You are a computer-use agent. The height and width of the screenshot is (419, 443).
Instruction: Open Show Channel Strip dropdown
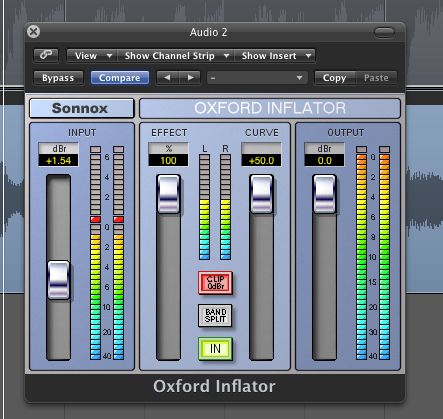point(176,56)
